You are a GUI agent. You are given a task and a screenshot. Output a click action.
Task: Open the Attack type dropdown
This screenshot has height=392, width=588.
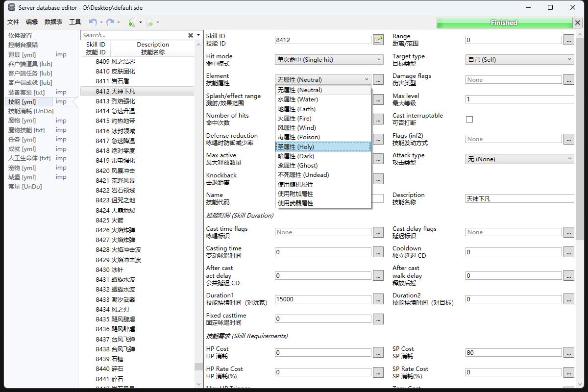pyautogui.click(x=519, y=159)
